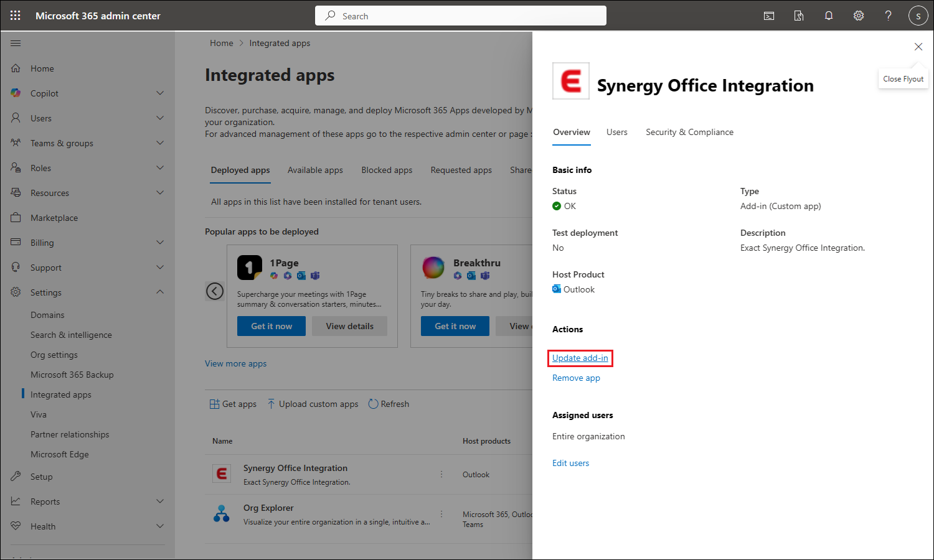The height and width of the screenshot is (560, 934).
Task: Switch to the Security & Compliance tab
Action: [689, 132]
